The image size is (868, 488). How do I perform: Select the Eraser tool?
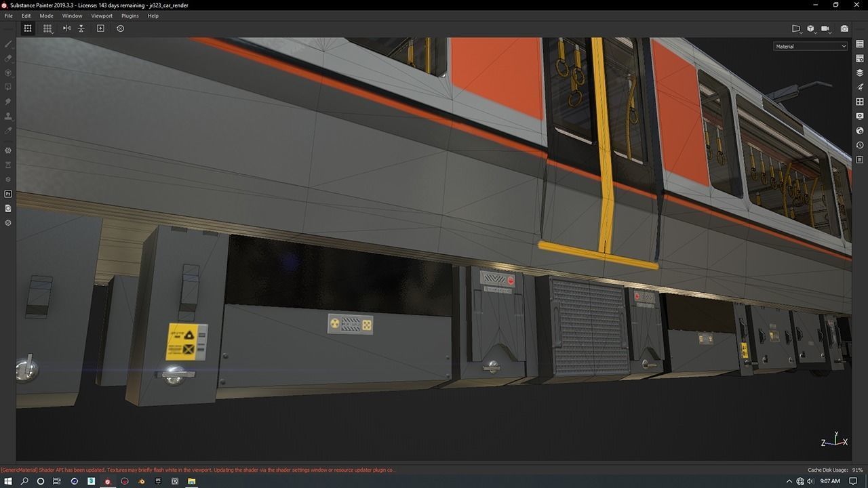click(8, 58)
